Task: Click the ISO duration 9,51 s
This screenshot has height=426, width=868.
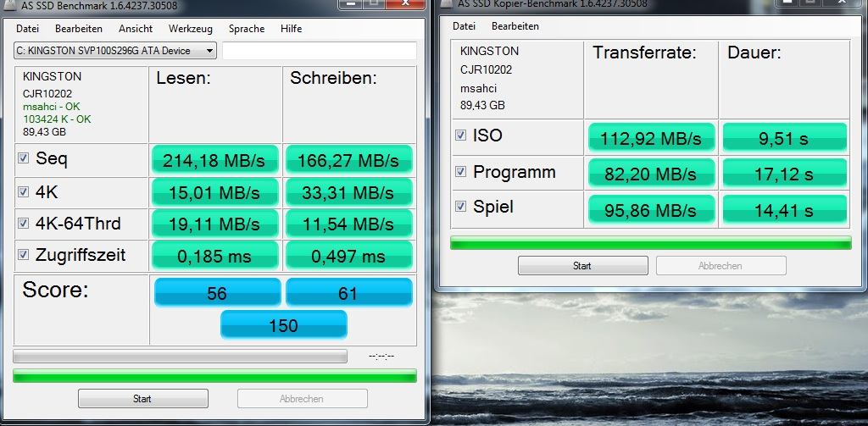Action: pyautogui.click(x=785, y=138)
